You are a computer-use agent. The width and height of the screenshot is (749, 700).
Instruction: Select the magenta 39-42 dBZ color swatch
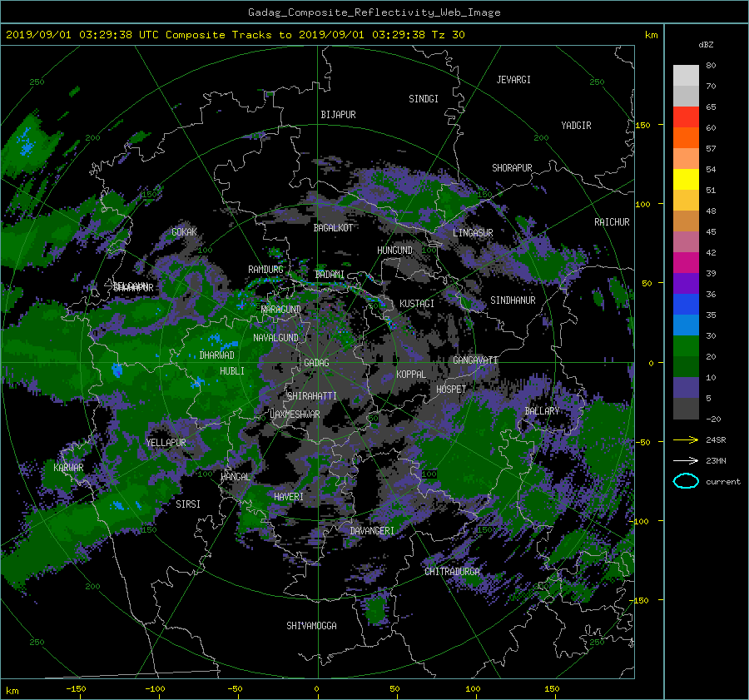click(686, 263)
